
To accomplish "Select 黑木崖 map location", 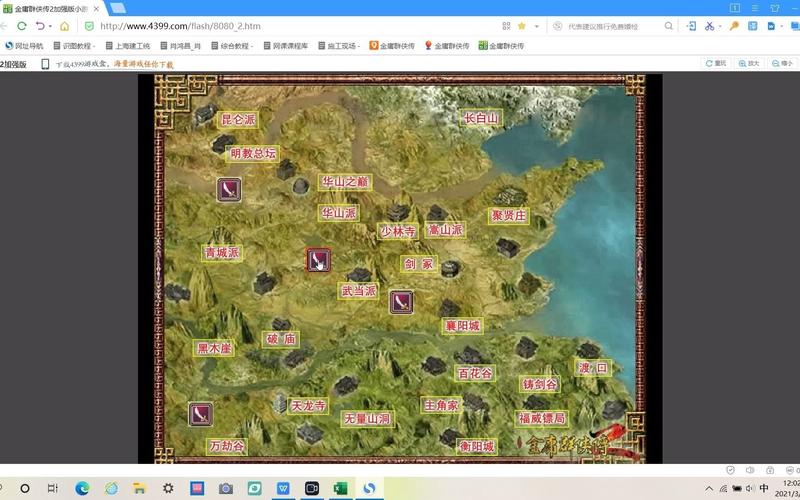I will click(x=214, y=348).
